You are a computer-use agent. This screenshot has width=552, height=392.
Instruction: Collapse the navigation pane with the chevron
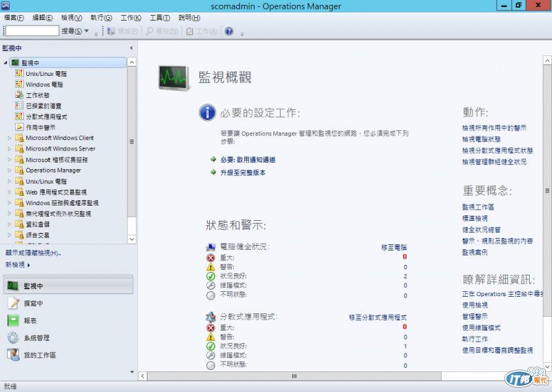131,48
